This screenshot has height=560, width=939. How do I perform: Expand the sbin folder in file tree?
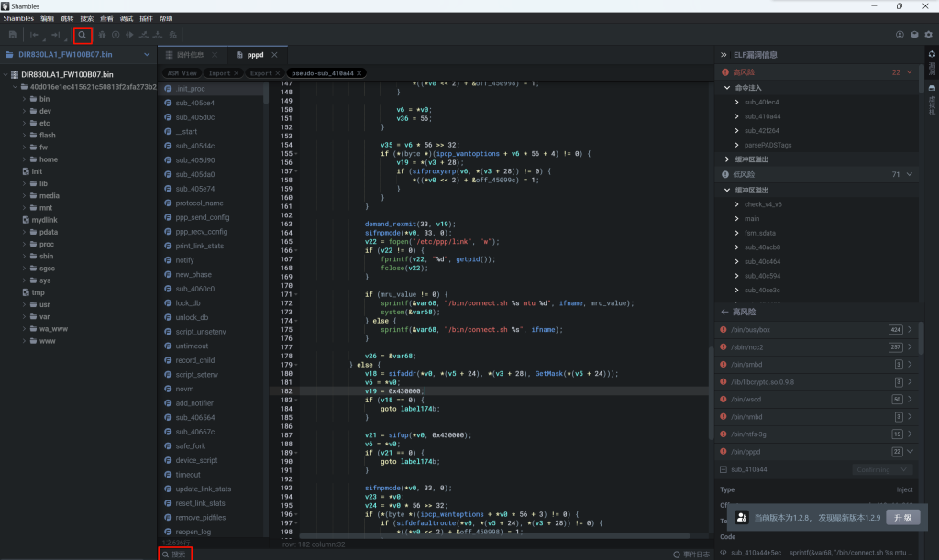[x=25, y=257]
